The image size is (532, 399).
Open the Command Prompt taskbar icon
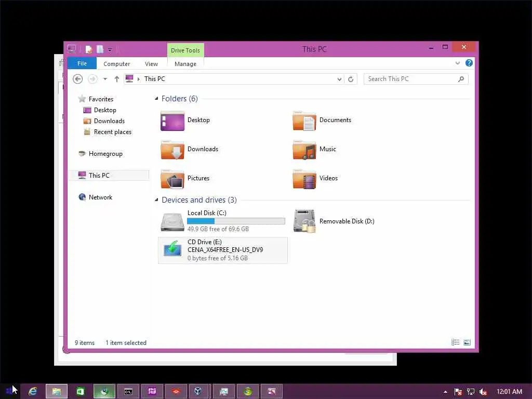[x=128, y=392]
